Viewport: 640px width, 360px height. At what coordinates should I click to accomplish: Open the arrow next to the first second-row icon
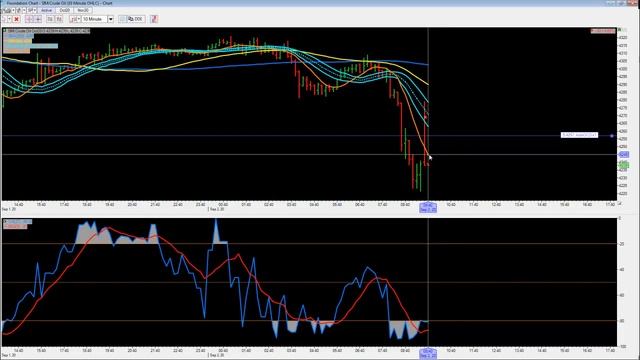9,19
